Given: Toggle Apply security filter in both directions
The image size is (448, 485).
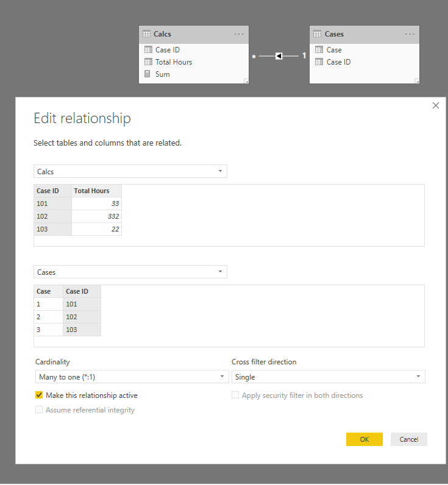Looking at the screenshot, I should [235, 395].
